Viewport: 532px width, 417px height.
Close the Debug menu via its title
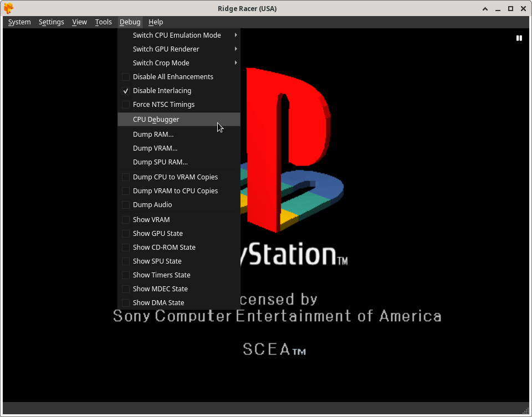click(x=130, y=22)
